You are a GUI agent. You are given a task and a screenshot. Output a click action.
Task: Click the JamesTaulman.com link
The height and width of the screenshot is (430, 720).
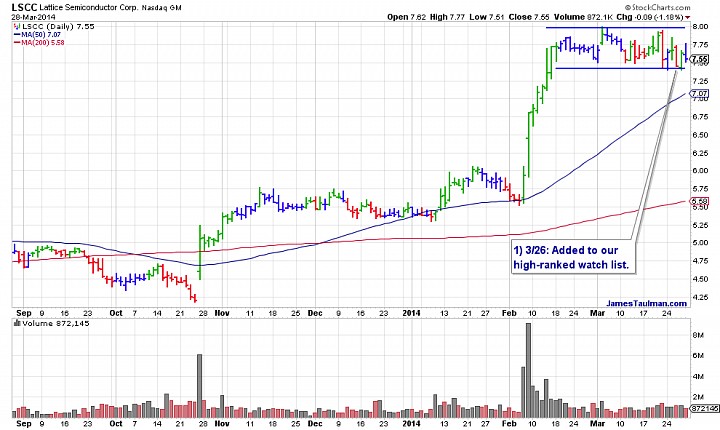point(647,303)
